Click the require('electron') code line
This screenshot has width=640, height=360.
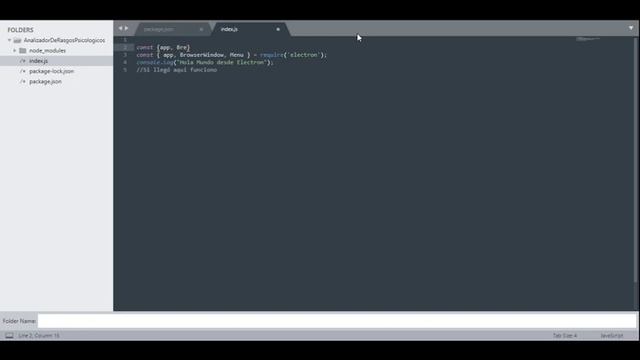click(x=231, y=55)
